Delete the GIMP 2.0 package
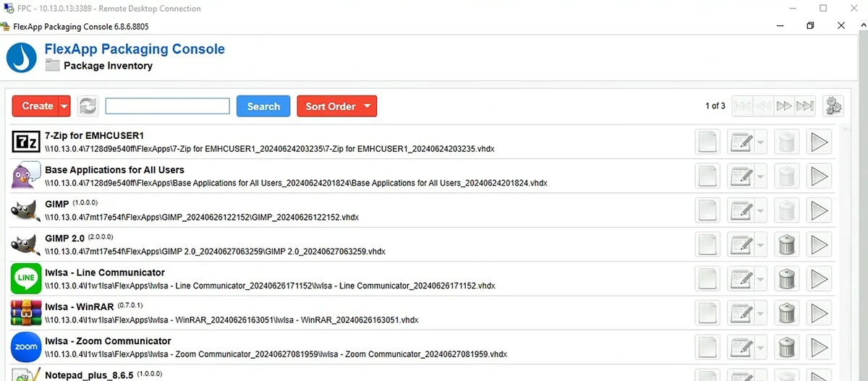This screenshot has height=381, width=868. coord(786,244)
